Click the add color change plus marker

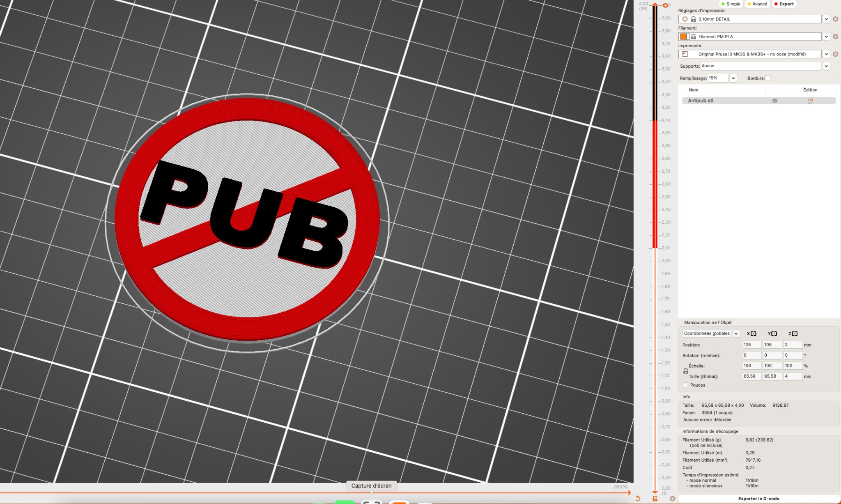pos(665,5)
